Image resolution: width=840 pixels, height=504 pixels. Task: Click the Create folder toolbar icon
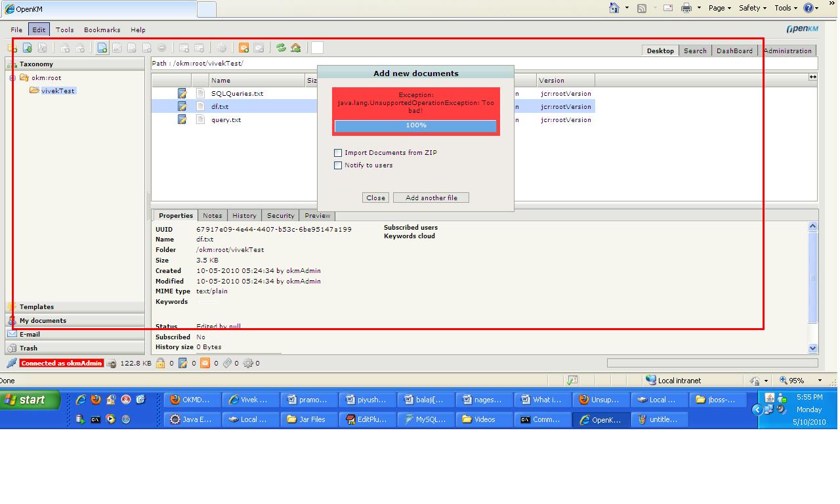pyautogui.click(x=12, y=48)
